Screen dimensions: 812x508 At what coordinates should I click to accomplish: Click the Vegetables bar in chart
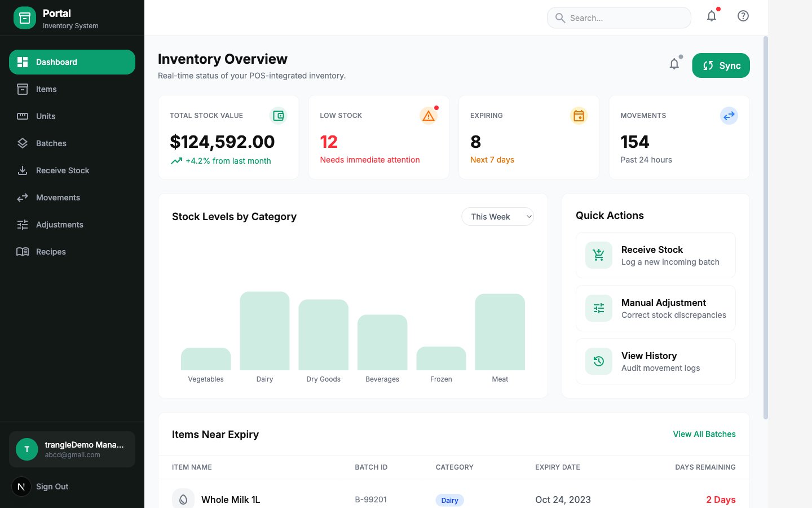[206, 359]
